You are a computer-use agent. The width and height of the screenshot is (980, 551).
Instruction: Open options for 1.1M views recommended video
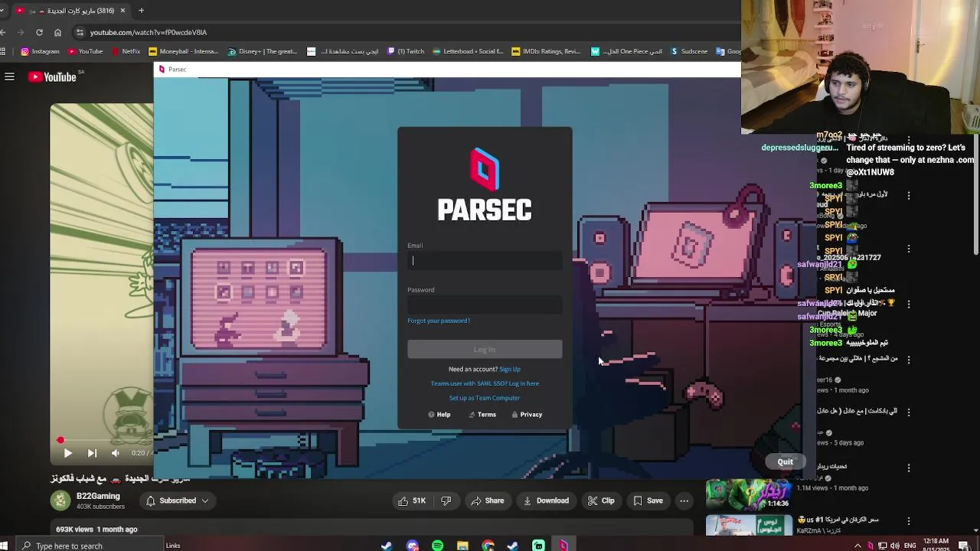[909, 468]
